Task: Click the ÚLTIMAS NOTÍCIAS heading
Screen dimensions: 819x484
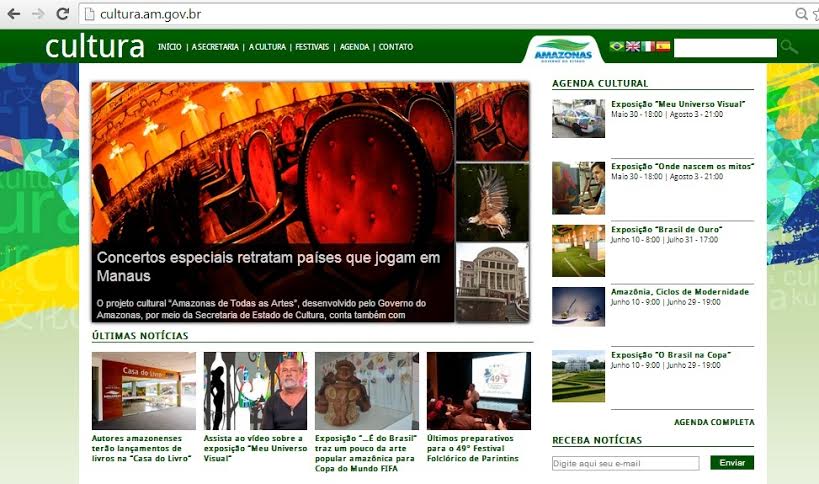Action: click(x=140, y=336)
